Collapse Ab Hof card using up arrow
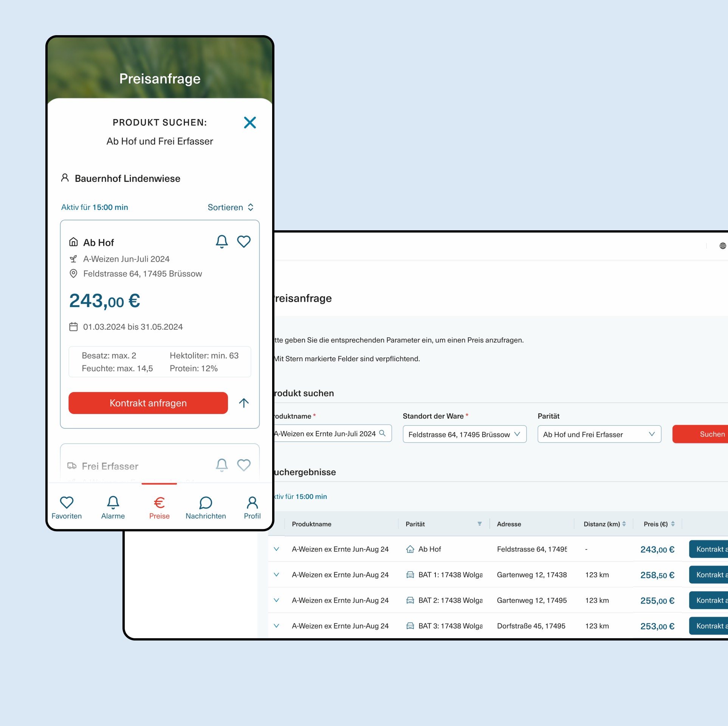This screenshot has height=726, width=728. pyautogui.click(x=244, y=403)
